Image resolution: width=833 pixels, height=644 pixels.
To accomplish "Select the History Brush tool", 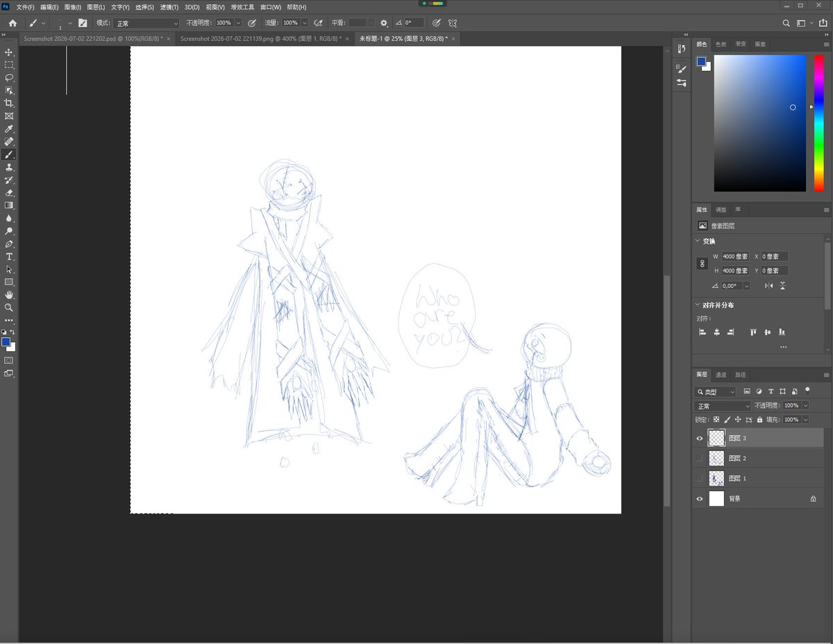I will point(9,180).
